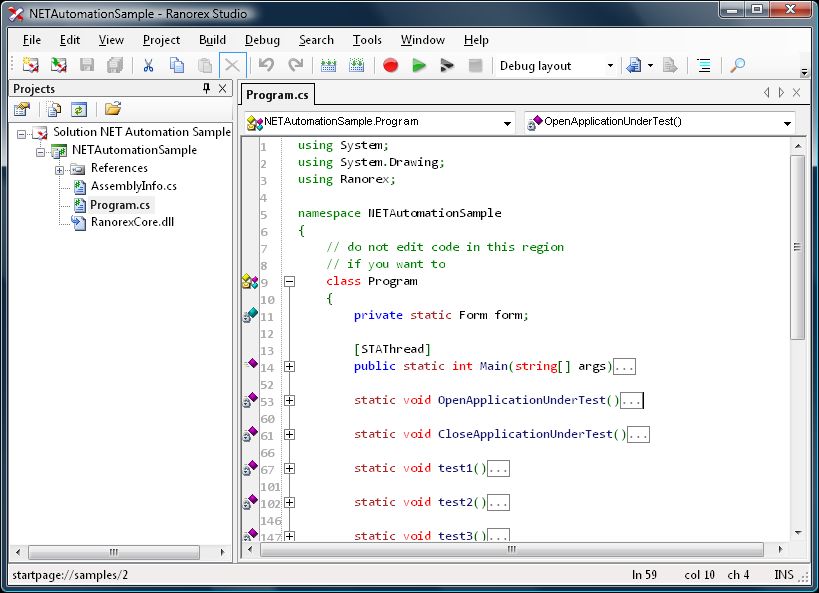Close the Program.cs document with tab X
The image size is (819, 593).
pyautogui.click(x=797, y=92)
